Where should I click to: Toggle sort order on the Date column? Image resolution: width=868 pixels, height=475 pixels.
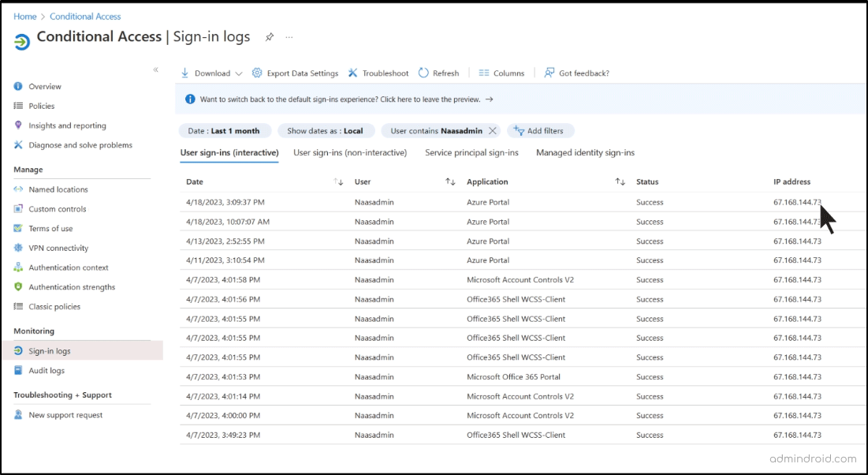pos(338,181)
